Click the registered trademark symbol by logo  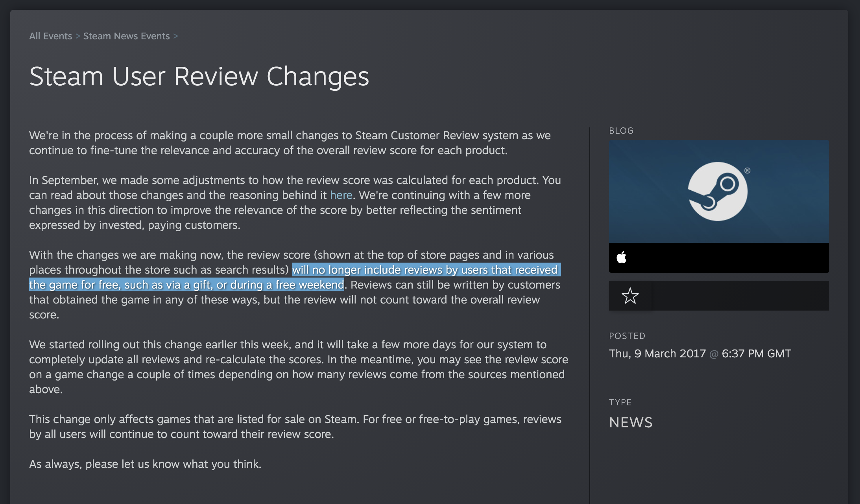click(747, 171)
